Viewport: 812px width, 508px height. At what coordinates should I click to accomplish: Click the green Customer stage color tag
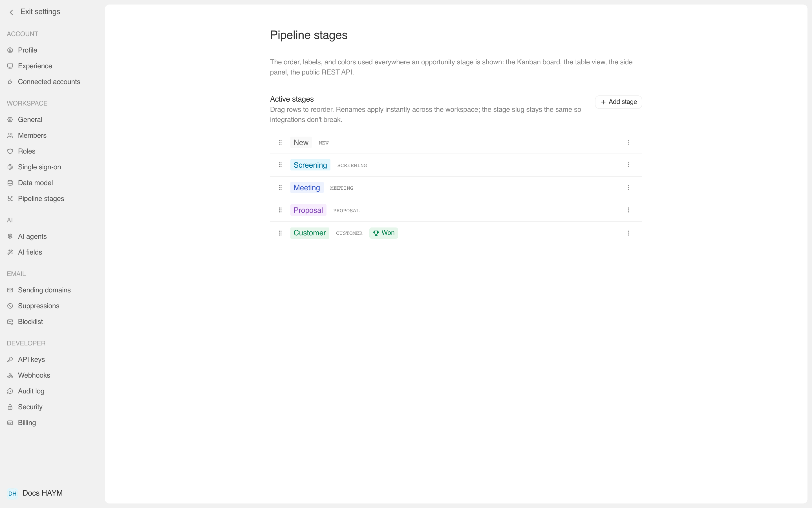310,233
